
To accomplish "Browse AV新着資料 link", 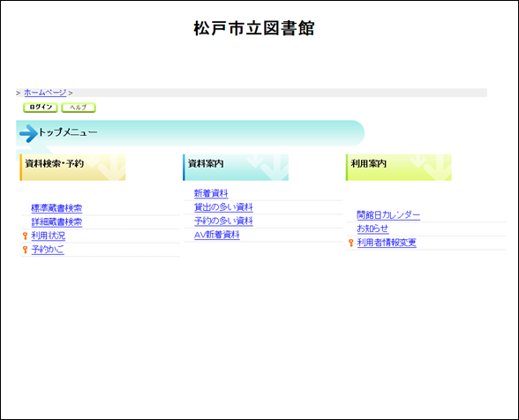I will coord(217,235).
